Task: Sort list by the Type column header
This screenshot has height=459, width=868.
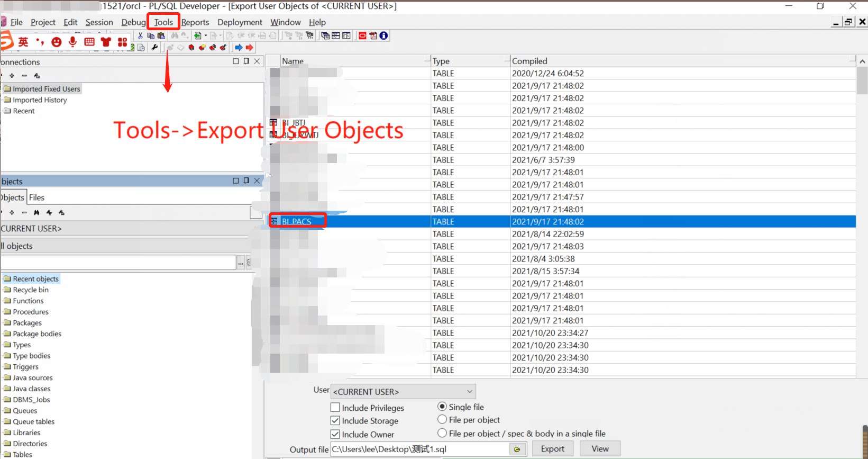Action: pyautogui.click(x=470, y=61)
